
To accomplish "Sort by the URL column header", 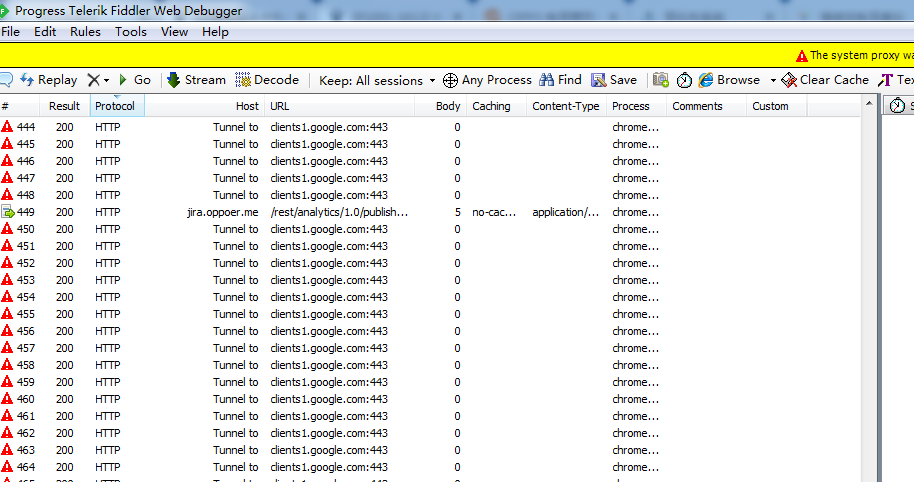I will (x=339, y=106).
